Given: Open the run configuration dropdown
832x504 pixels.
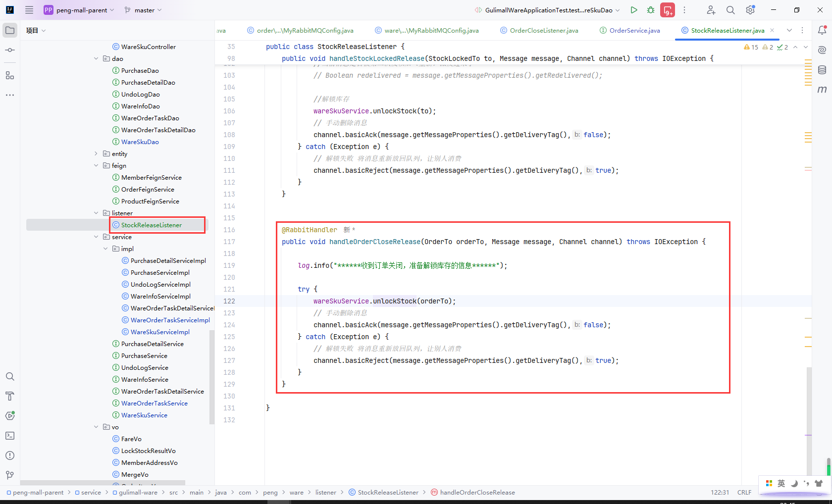Looking at the screenshot, I should click(547, 10).
